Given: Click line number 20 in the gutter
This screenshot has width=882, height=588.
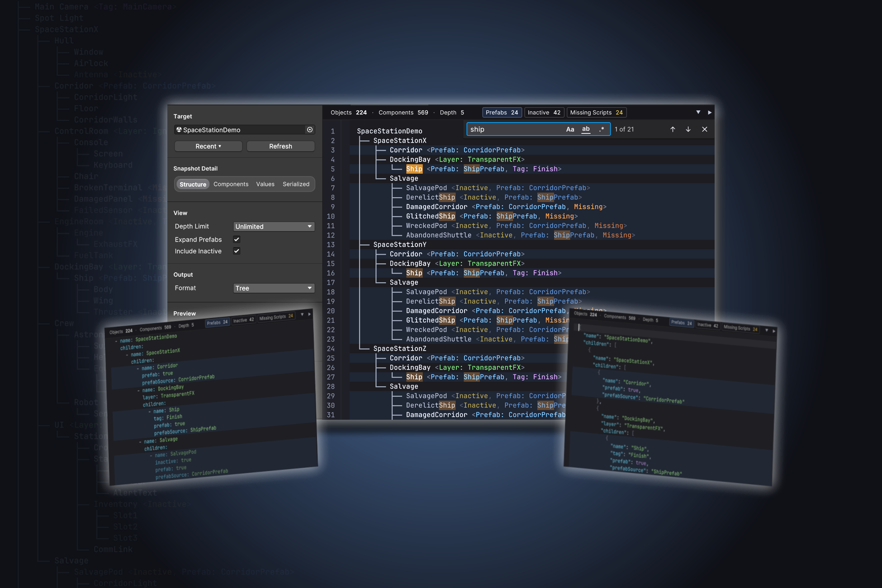Looking at the screenshot, I should (x=331, y=311).
